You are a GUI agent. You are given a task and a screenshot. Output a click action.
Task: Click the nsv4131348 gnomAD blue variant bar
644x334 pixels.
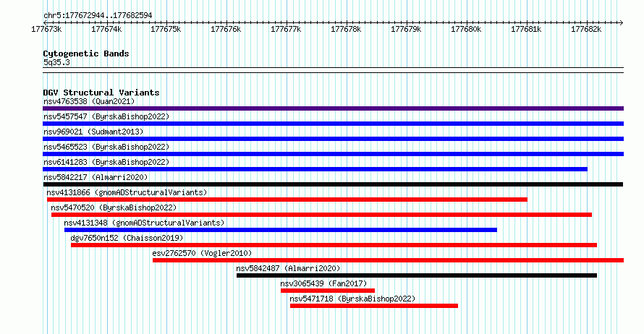281,230
